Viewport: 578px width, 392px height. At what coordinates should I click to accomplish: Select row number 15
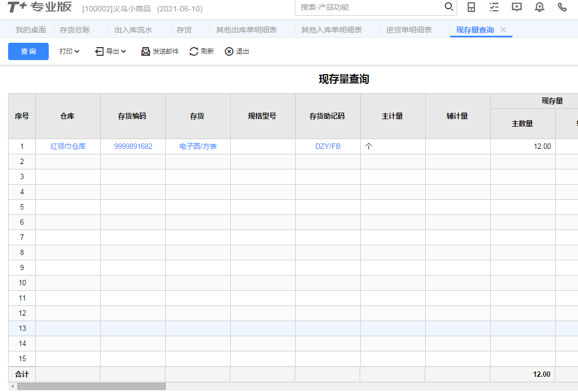click(22, 358)
